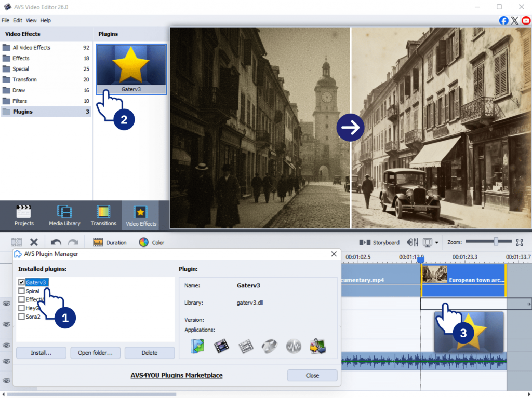Click the Install... button
Viewport: 532px width, 398px height.
click(x=41, y=353)
